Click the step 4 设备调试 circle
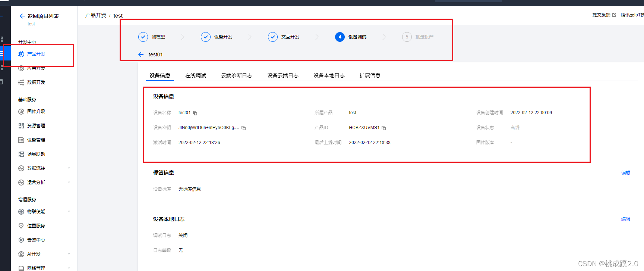Viewport: 644px width, 271px height. 340,37
